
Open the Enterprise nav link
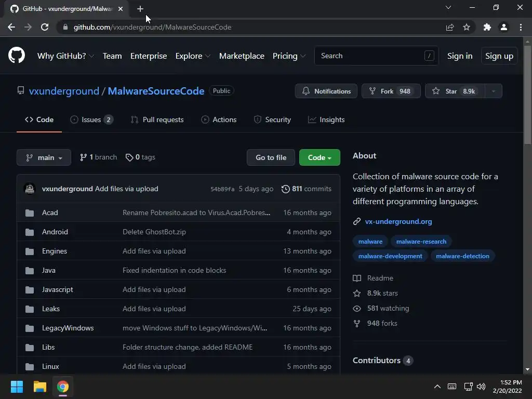(x=149, y=56)
